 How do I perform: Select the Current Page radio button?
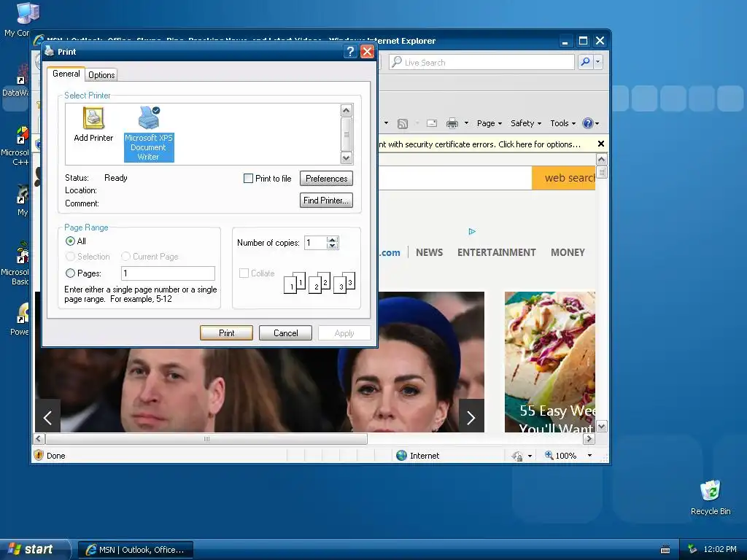click(x=125, y=257)
